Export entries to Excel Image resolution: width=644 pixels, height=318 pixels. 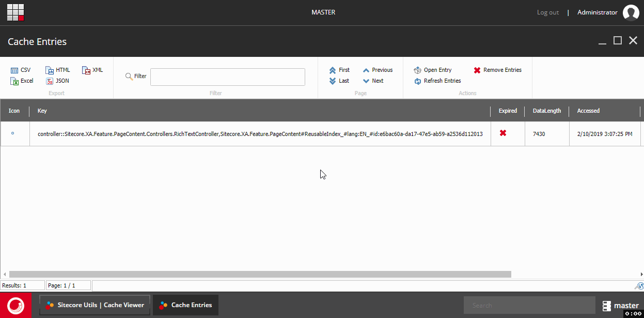[22, 81]
